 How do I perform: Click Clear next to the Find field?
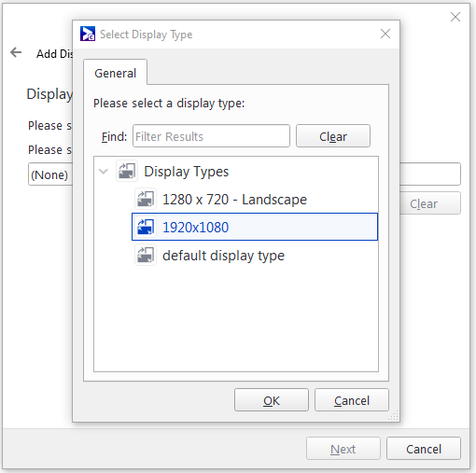pyautogui.click(x=333, y=136)
